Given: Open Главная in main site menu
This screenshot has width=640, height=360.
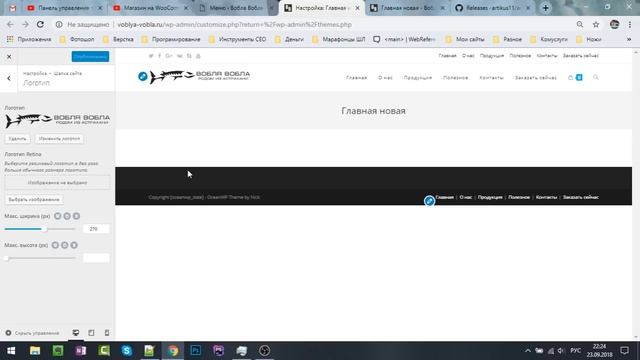Looking at the screenshot, I should [356, 78].
